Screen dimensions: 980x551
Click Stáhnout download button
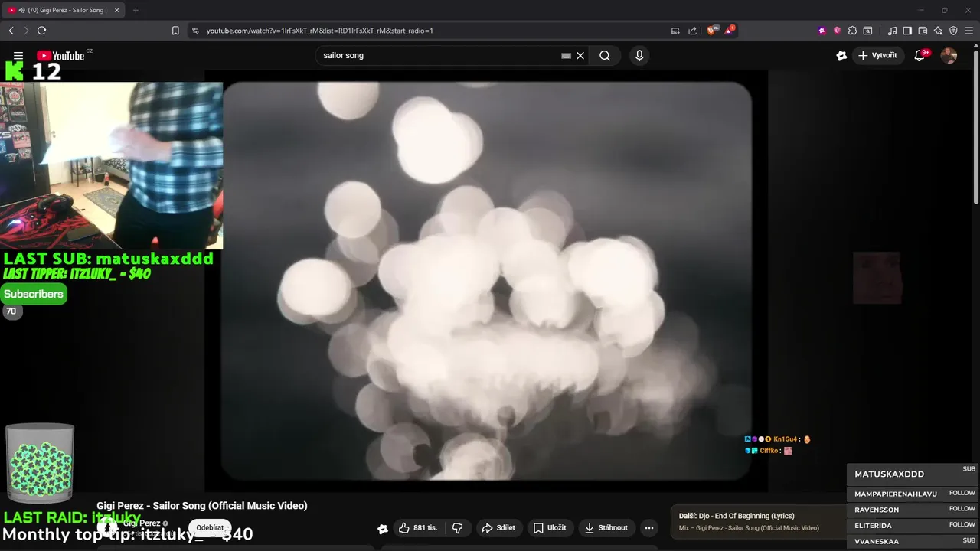point(606,528)
